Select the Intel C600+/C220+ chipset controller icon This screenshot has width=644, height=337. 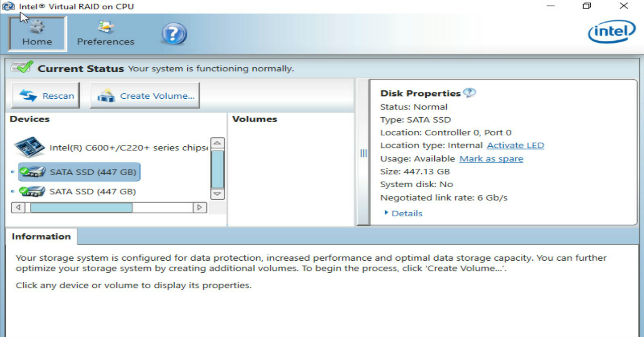30,148
